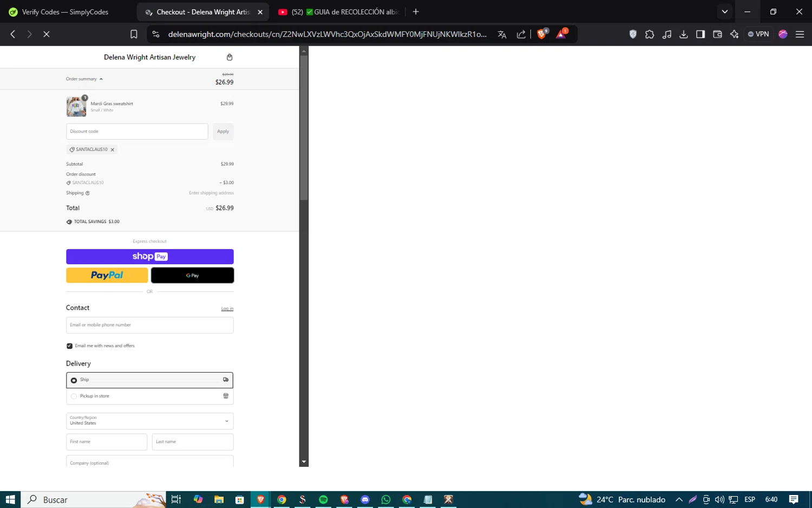812x508 pixels.
Task: View site information icon in address bar
Action: (x=156, y=34)
